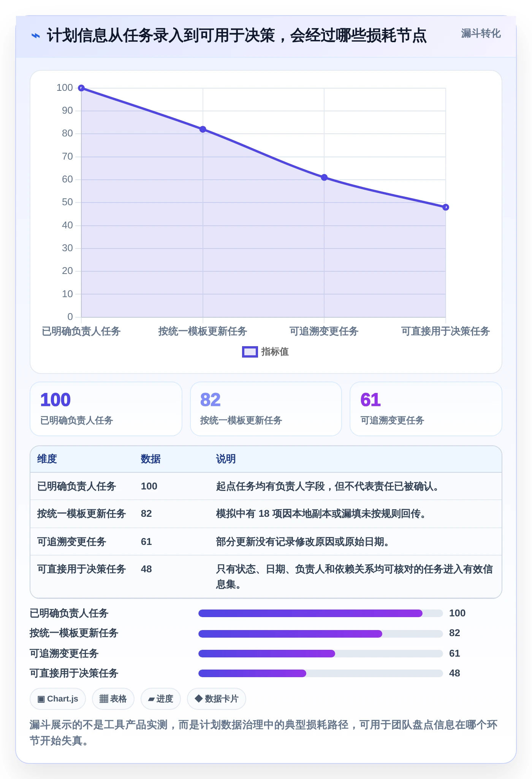Click the 说明 column header
The width and height of the screenshot is (532, 779).
click(x=226, y=459)
